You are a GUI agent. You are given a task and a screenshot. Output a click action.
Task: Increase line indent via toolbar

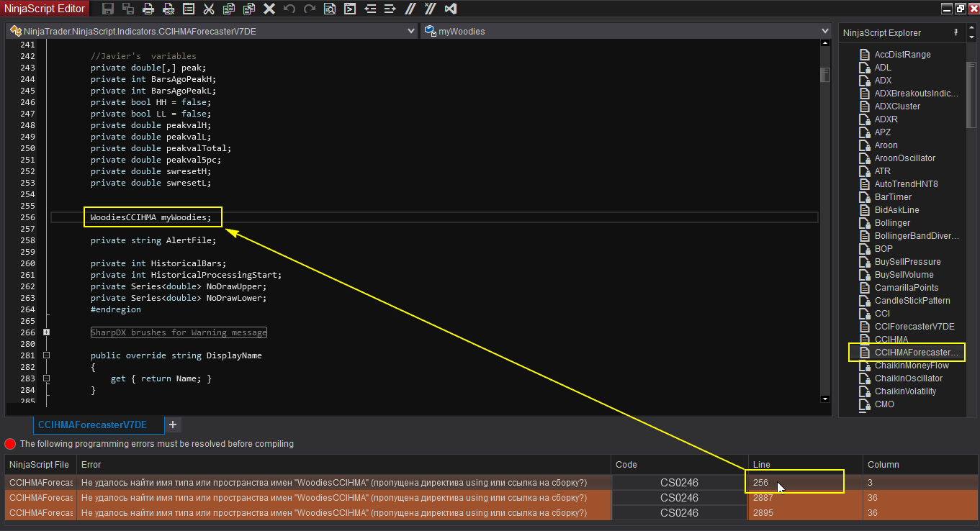(x=390, y=9)
